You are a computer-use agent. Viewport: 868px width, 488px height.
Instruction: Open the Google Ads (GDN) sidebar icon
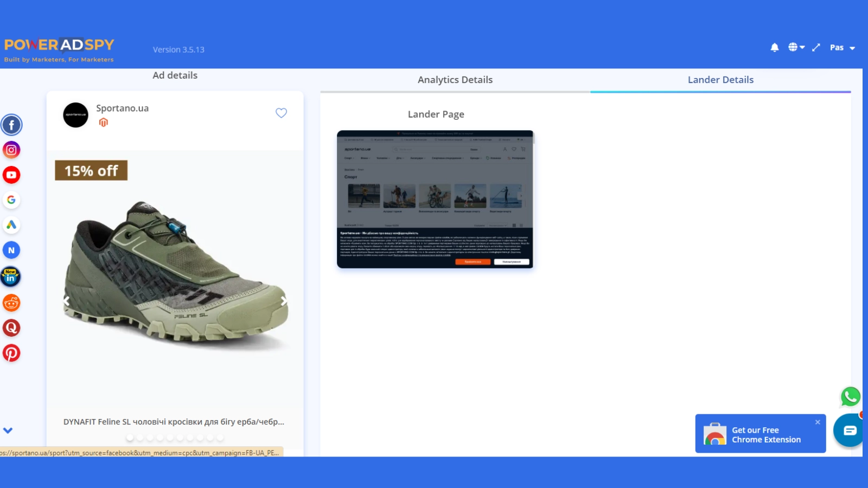point(11,225)
